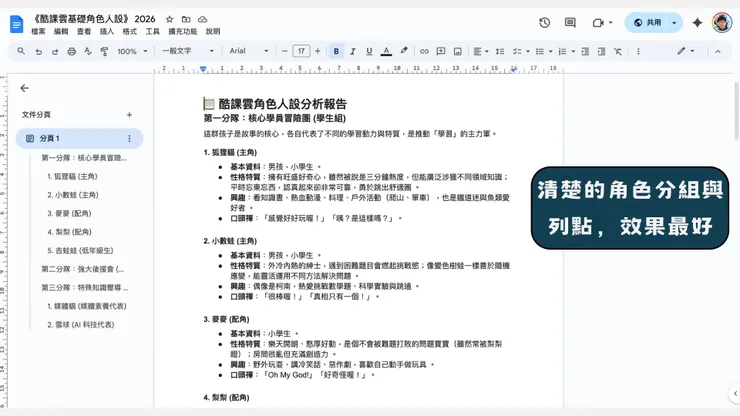Adjust line and paragraph spacing
The image size is (740, 416).
point(500,51)
